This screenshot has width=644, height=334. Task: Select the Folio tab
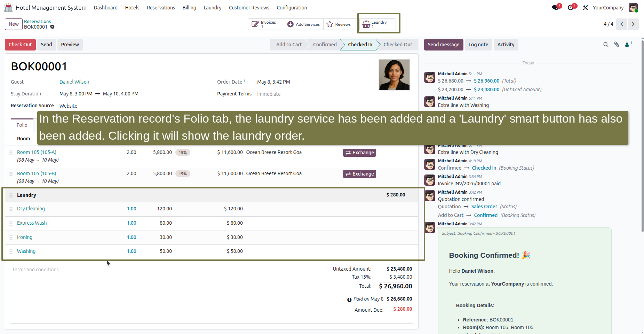(22, 125)
